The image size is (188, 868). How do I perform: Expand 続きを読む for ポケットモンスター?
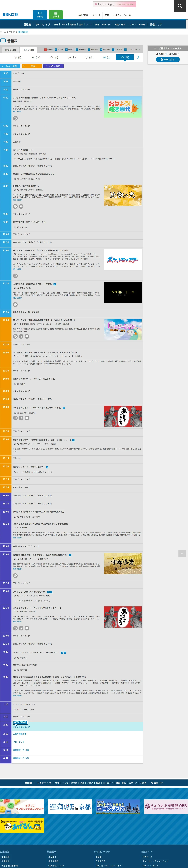click(17, 269)
